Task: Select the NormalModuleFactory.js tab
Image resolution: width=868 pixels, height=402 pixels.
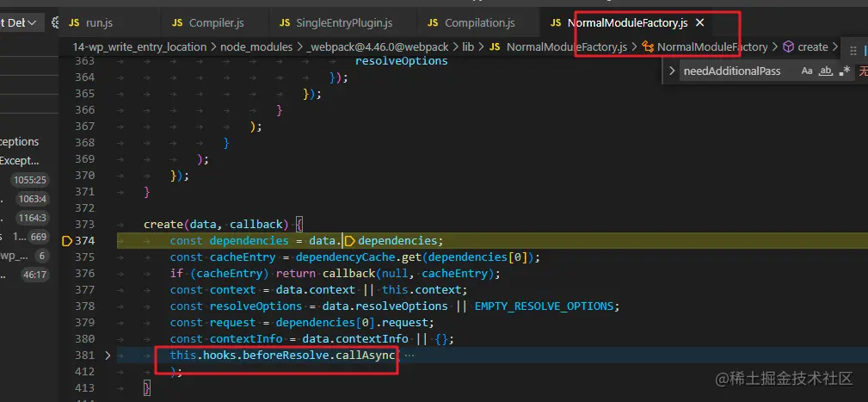Action: coord(627,22)
